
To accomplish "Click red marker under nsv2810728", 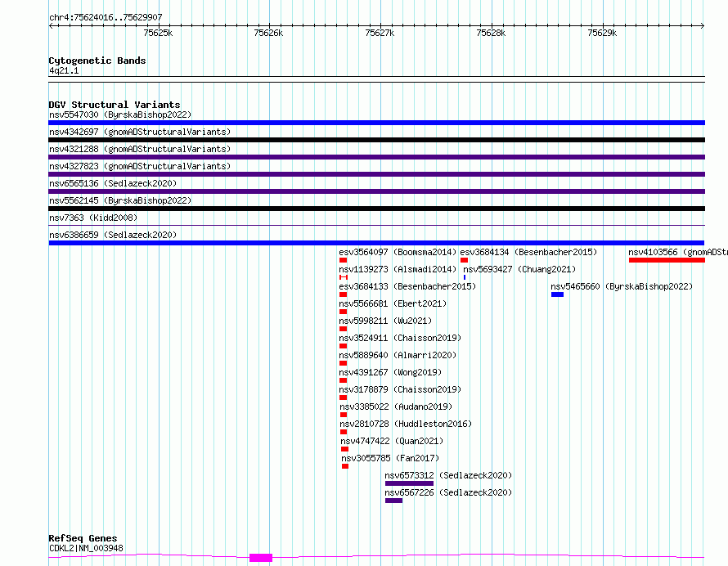I will 344,432.
